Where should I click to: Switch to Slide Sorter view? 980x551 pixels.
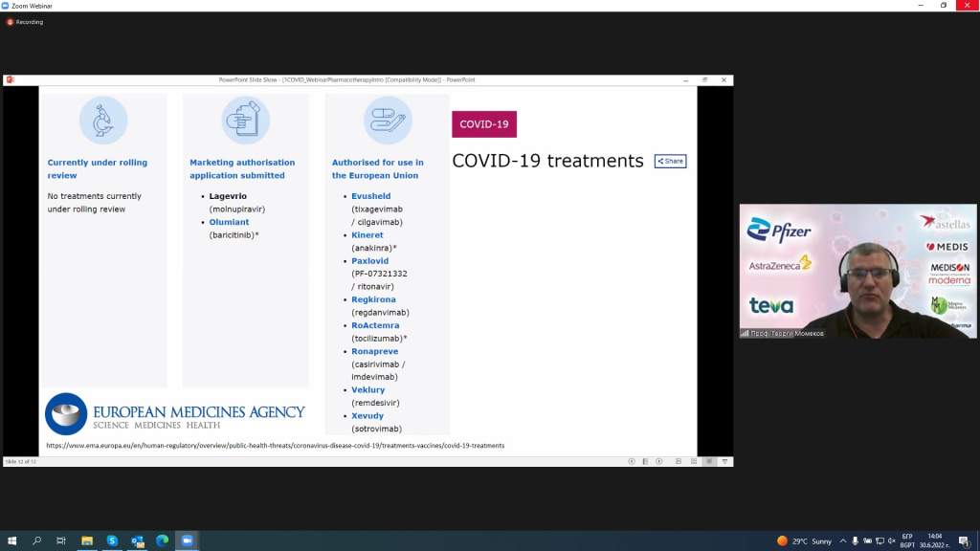694,462
